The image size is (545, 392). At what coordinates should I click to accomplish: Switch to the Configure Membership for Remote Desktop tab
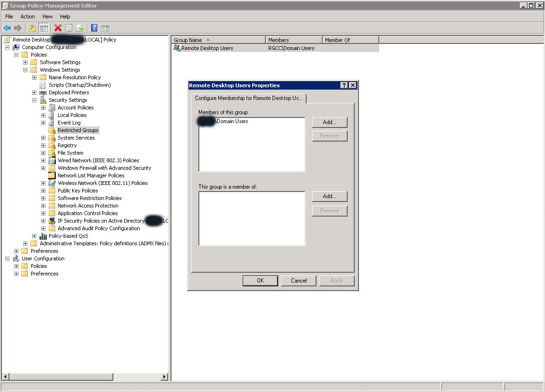tap(249, 99)
